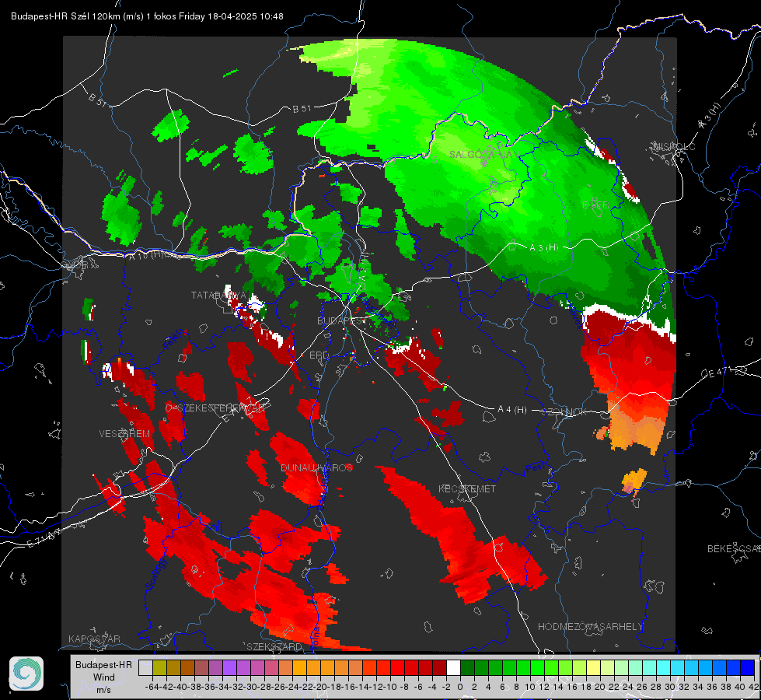Viewport: 761px width, 700px height.
Task: Click the blue 'Pest' county label
Action: [x=536, y=467]
